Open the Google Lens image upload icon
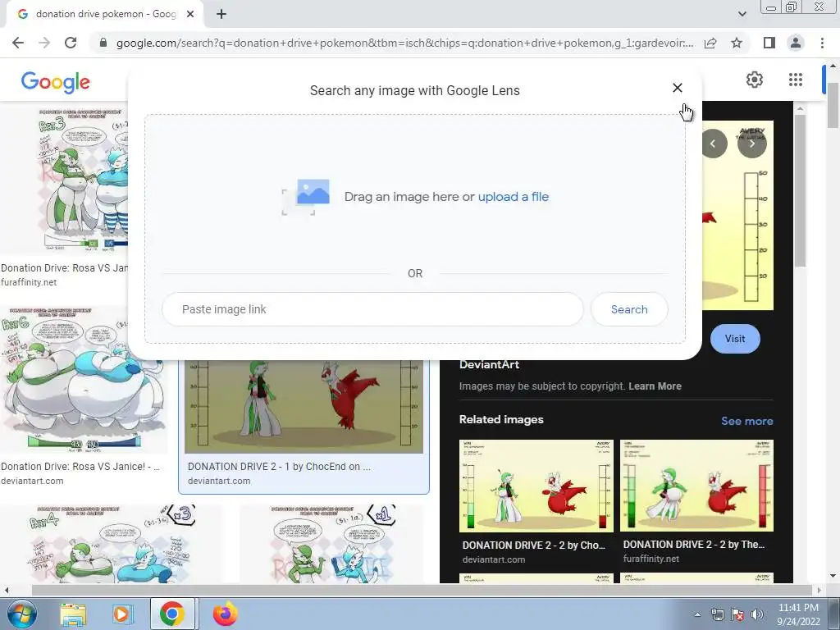840x630 pixels. tap(306, 197)
